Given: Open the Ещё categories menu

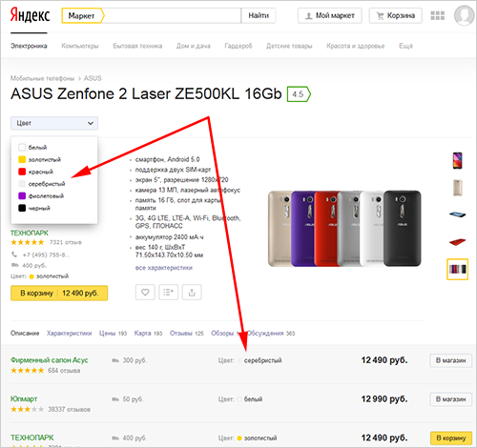Looking at the screenshot, I should [x=405, y=46].
